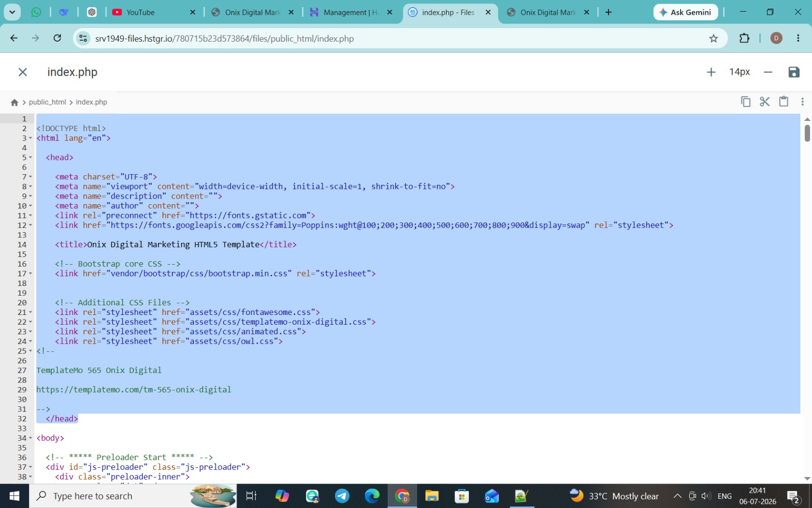
Task: Close the index.php editor with X
Action: 23,72
